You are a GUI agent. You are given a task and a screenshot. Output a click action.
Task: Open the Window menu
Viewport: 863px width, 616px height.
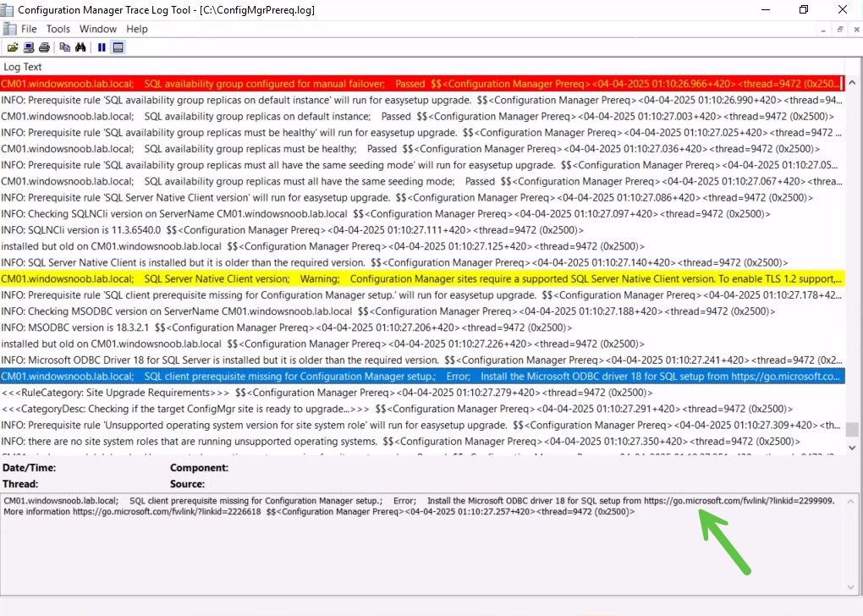tap(98, 29)
